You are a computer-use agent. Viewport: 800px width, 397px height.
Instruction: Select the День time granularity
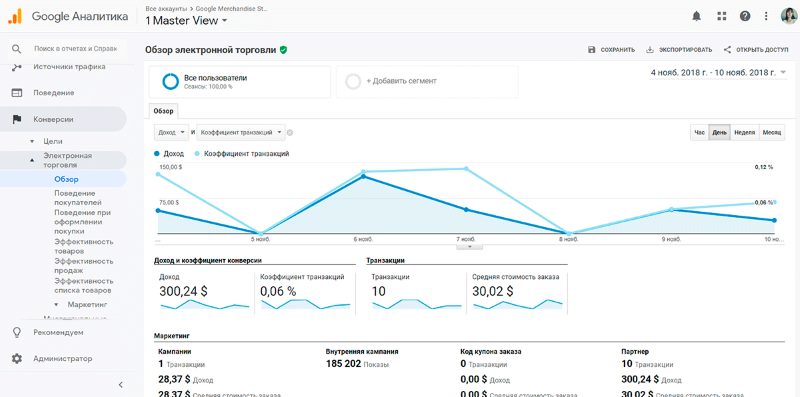pos(719,132)
